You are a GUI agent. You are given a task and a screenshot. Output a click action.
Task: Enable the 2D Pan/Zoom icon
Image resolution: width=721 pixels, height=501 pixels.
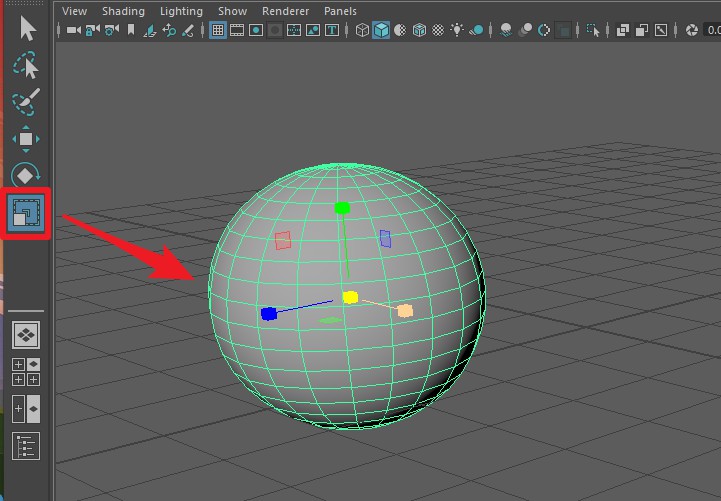[169, 30]
